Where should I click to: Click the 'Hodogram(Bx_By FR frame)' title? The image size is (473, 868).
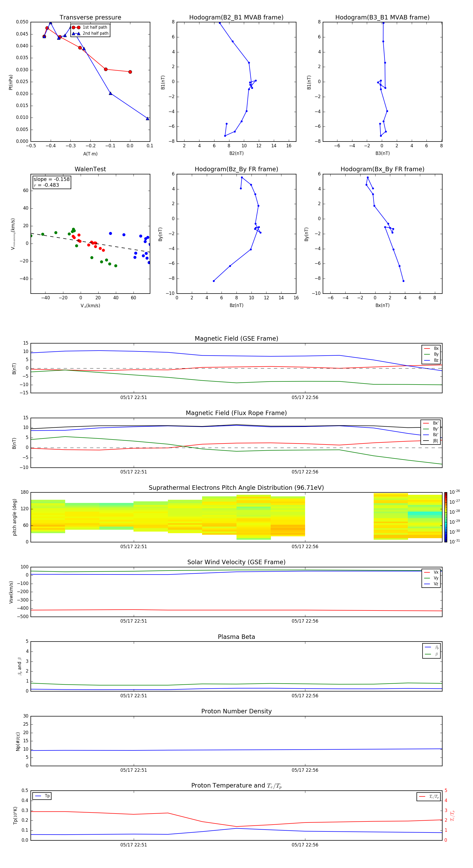(382, 169)
